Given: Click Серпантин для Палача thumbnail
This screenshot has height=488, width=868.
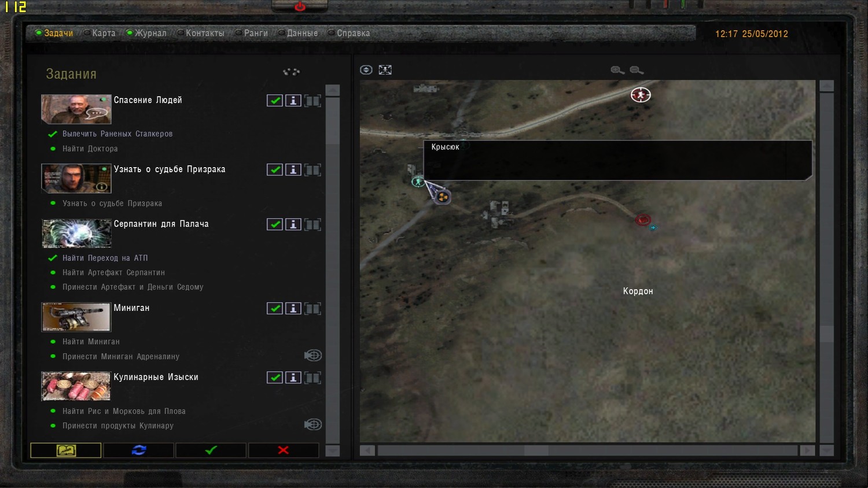Looking at the screenshot, I should tap(76, 233).
